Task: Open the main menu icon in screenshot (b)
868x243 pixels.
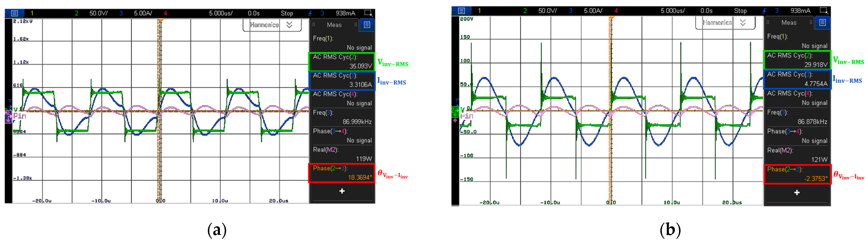Action: click(x=462, y=10)
